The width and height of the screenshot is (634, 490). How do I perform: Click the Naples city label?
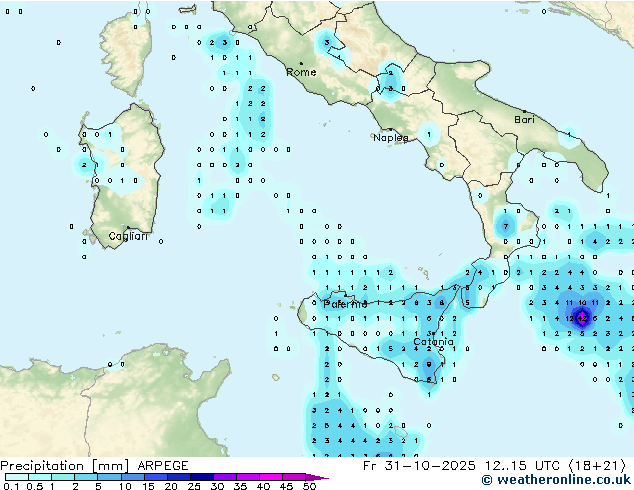pos(391,138)
